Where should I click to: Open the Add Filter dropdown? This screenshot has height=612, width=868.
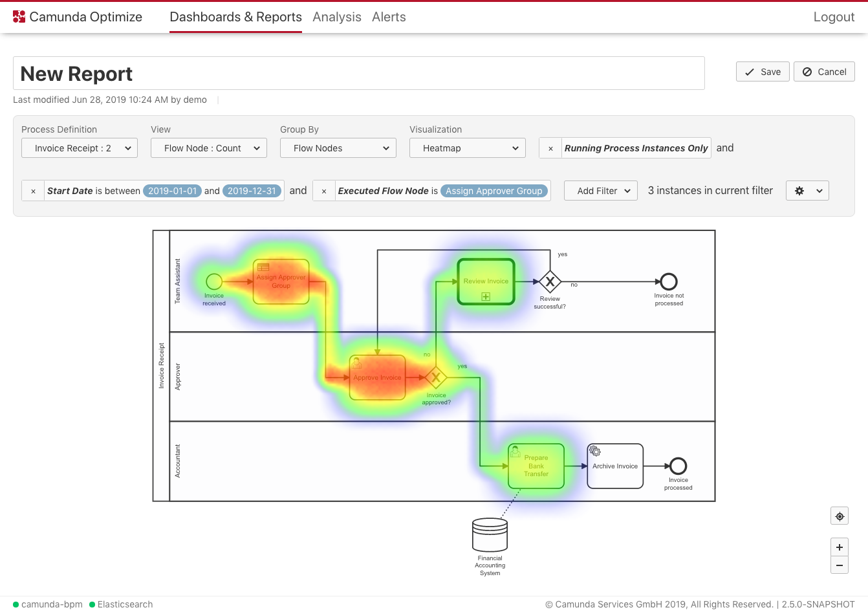click(601, 191)
